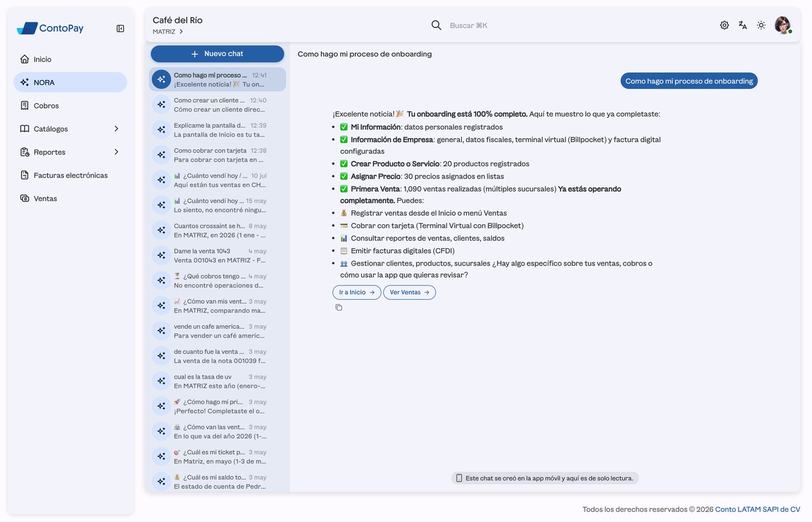Open chat 'vende un cafe america...'
This screenshot has height=522, width=812.
click(217, 331)
